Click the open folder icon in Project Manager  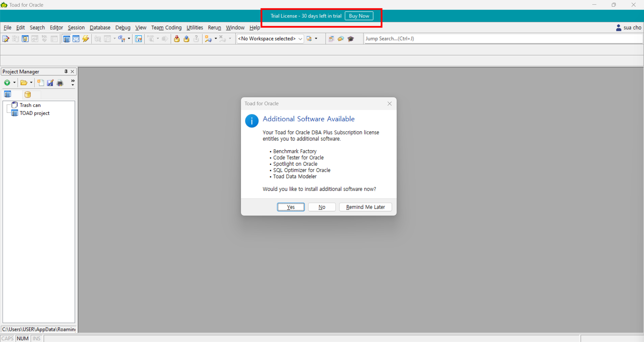click(23, 82)
